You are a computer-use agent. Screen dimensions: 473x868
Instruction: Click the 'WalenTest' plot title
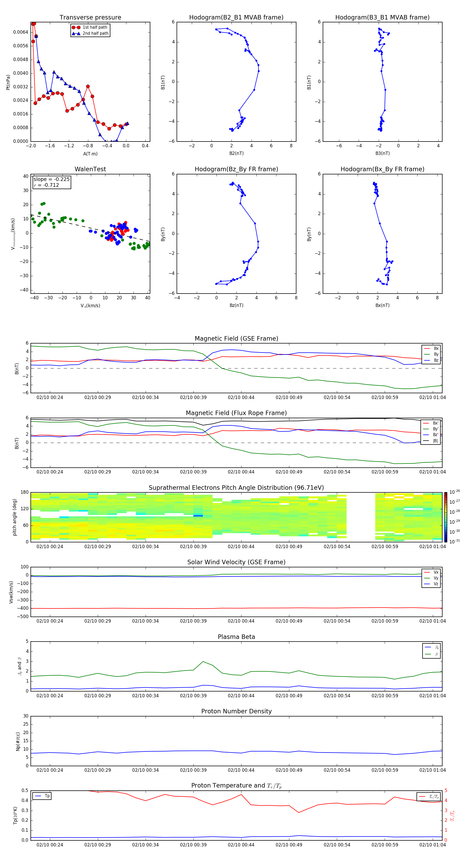[x=90, y=169]
